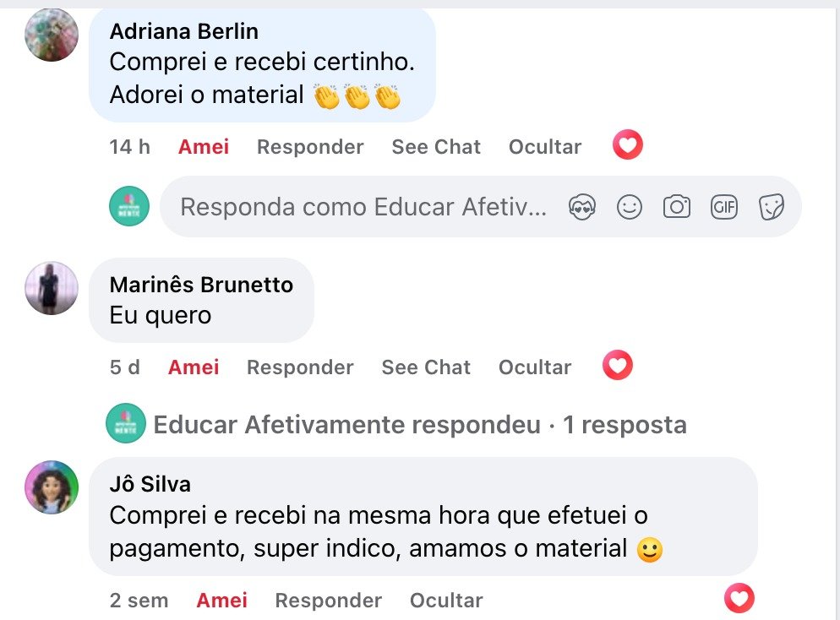Open the emoji picker in reply box

click(x=630, y=207)
